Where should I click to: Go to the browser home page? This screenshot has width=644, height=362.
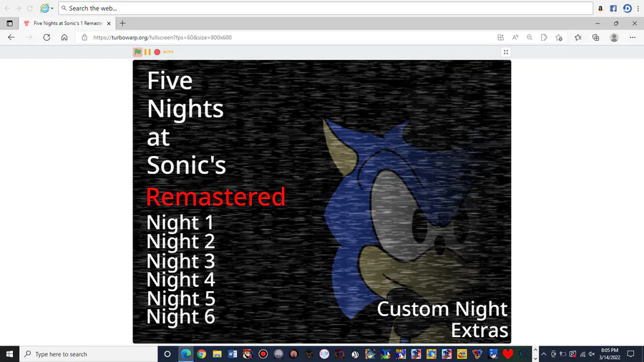coord(64,37)
